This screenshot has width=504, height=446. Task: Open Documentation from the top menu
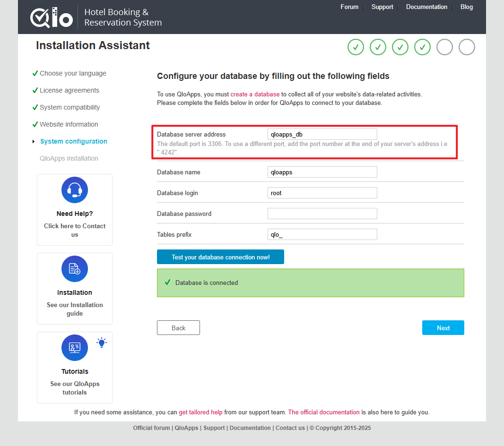(426, 7)
